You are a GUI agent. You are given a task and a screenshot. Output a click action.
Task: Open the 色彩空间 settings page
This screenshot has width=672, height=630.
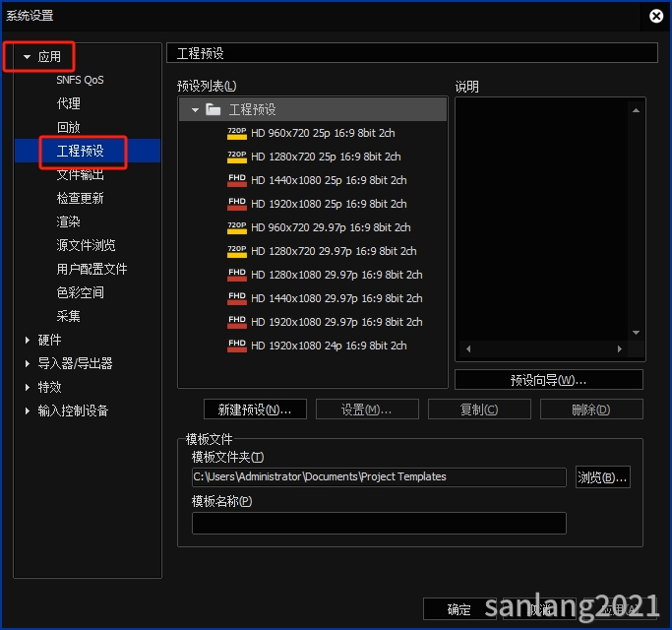80,292
